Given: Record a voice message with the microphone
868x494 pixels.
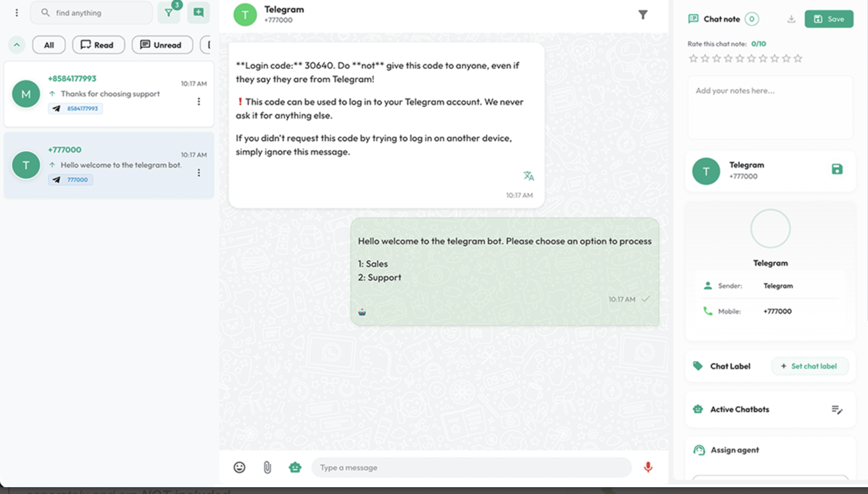Looking at the screenshot, I should coord(648,468).
